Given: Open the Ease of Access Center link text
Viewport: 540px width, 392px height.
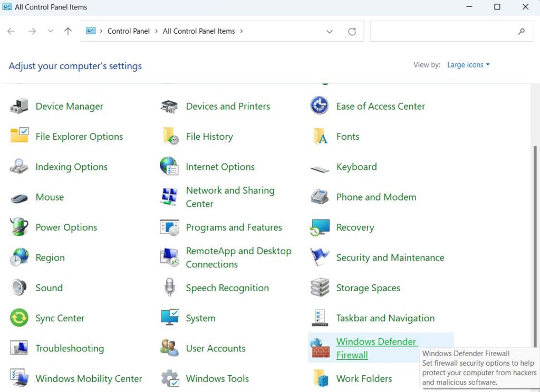Looking at the screenshot, I should [381, 106].
